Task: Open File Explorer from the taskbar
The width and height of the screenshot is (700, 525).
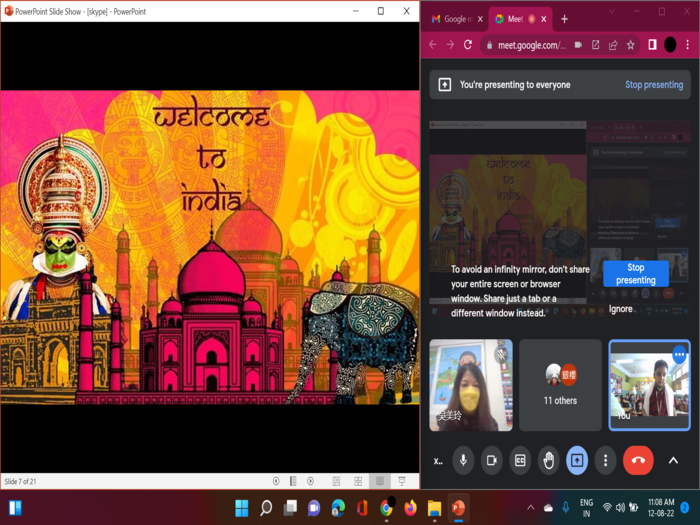Action: (x=434, y=508)
